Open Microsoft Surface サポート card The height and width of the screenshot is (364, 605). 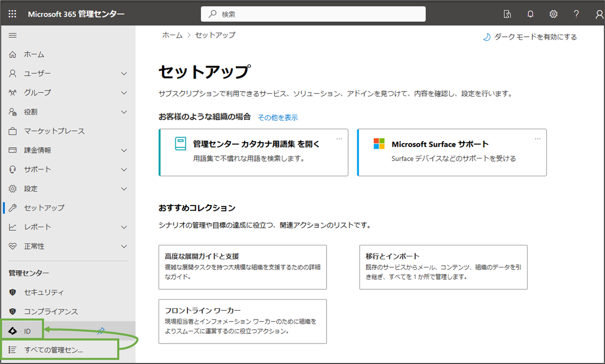point(452,152)
